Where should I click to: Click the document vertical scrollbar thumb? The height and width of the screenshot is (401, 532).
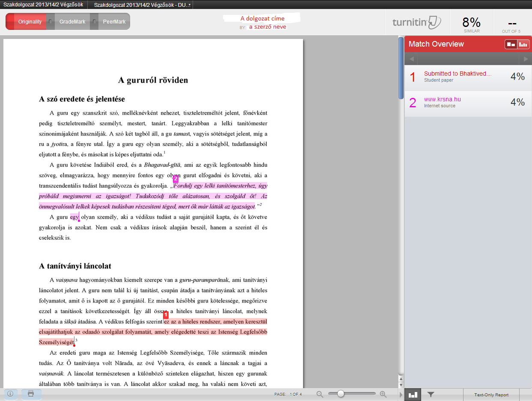(x=401, y=68)
